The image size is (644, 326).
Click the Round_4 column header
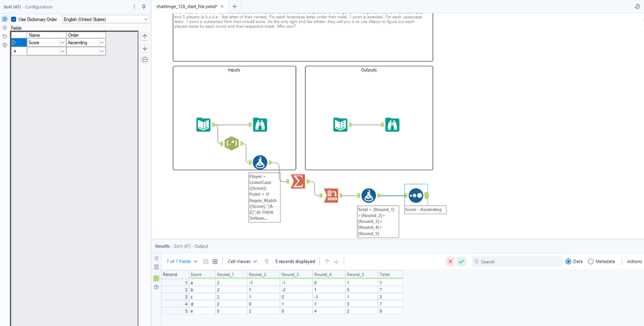coord(329,274)
